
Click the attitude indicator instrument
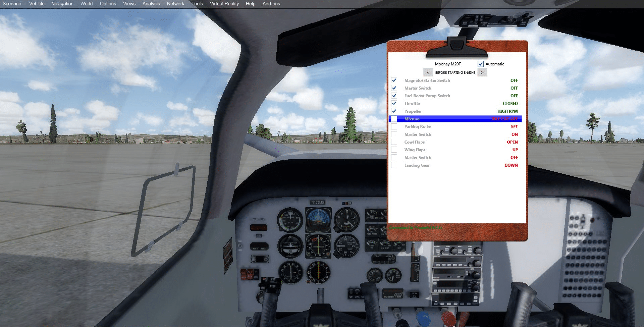(318, 220)
